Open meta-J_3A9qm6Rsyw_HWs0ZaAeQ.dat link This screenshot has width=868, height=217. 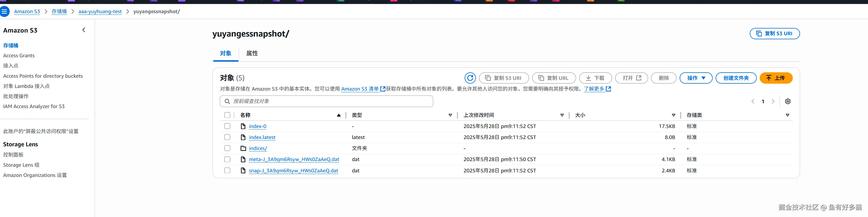[x=294, y=159]
